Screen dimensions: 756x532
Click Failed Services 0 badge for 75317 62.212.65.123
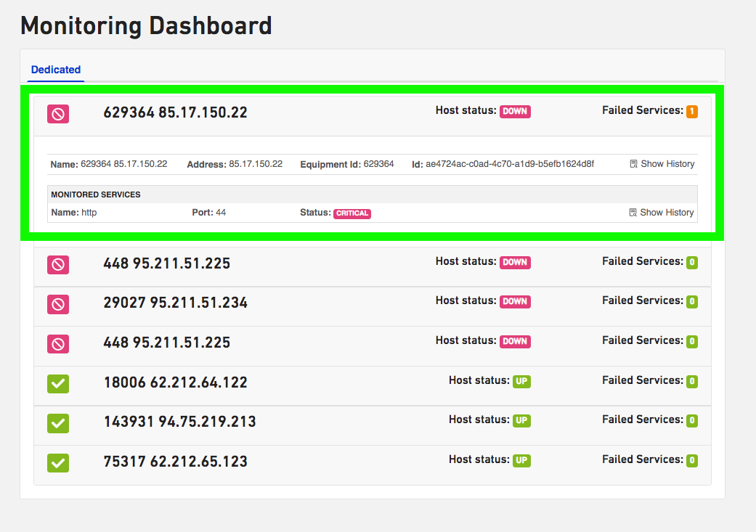pos(692,460)
